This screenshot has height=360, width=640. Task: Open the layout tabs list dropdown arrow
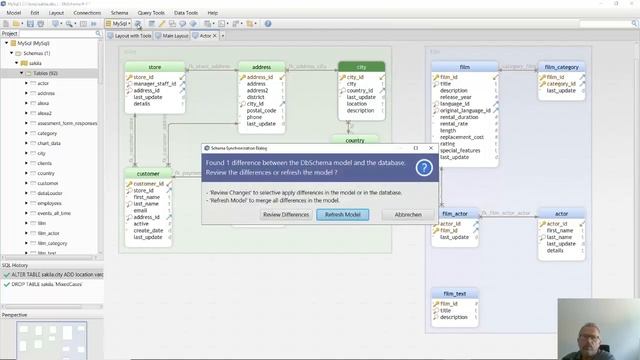click(223, 36)
